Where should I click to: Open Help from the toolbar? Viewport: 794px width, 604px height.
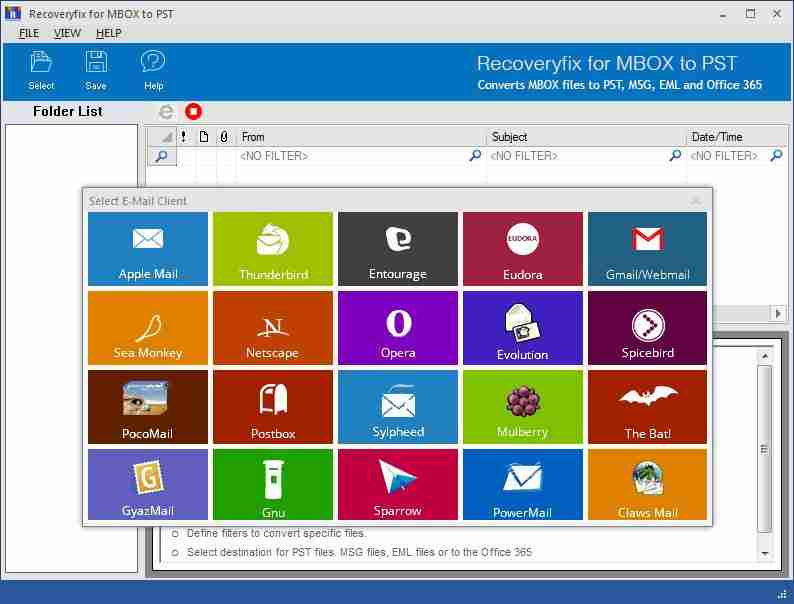[153, 71]
